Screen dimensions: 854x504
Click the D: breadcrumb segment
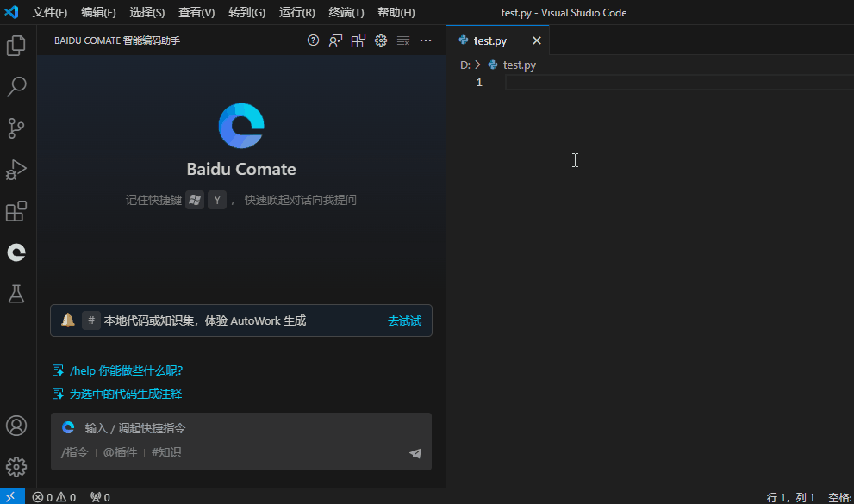[465, 65]
